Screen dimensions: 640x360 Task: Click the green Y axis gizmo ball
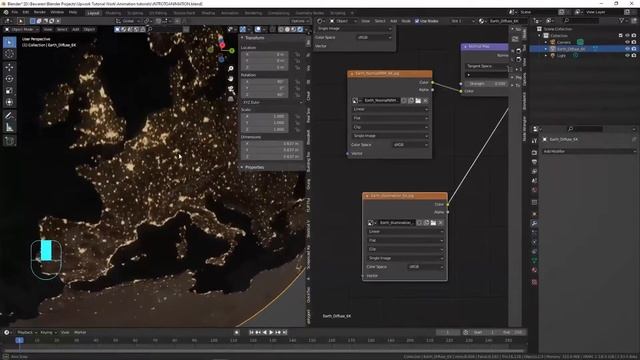232,51
